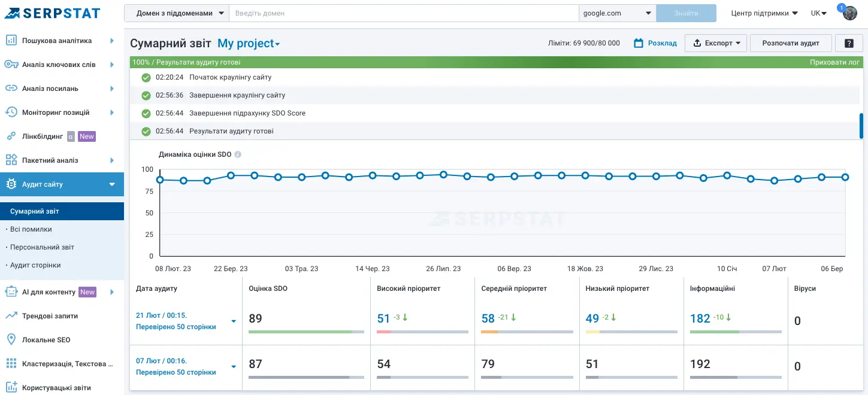The width and height of the screenshot is (868, 395).
Task: Click the Serpstat logo
Action: coord(53,13)
